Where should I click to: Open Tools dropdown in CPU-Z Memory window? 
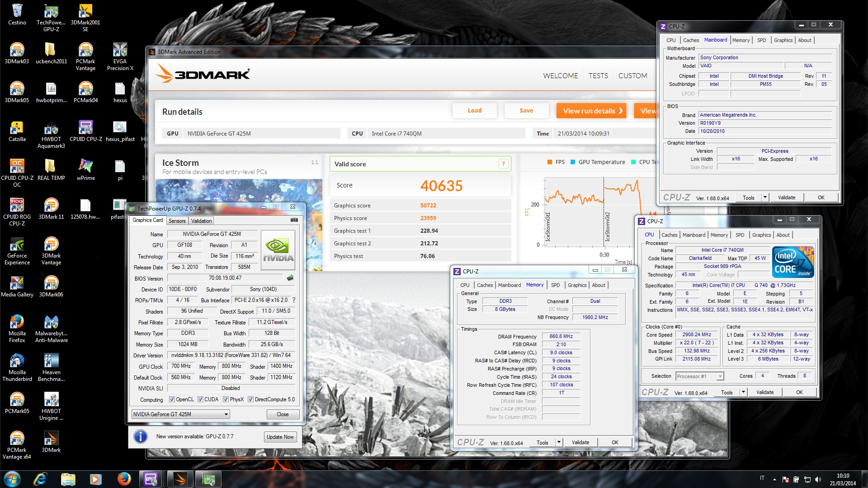pyautogui.click(x=559, y=442)
